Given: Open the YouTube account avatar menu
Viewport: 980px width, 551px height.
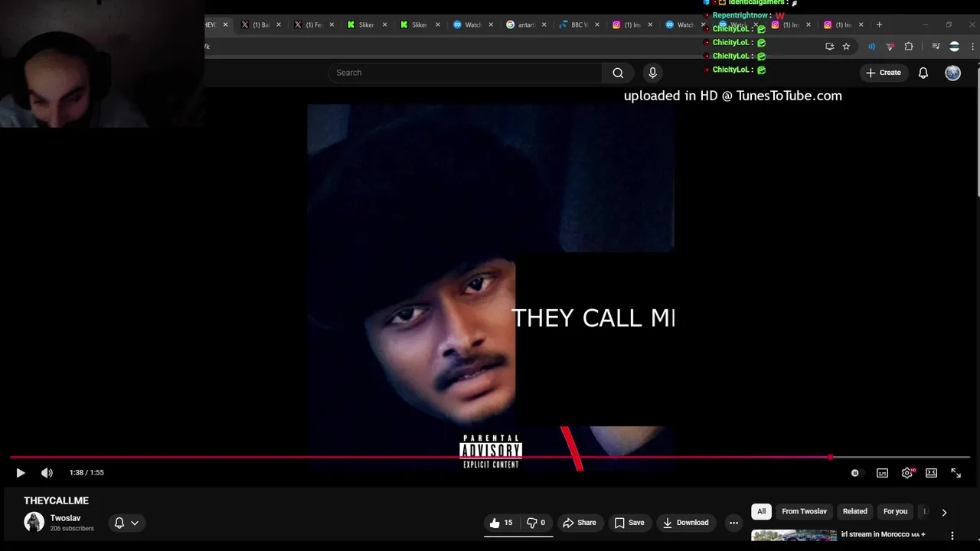Looking at the screenshot, I should pos(952,73).
